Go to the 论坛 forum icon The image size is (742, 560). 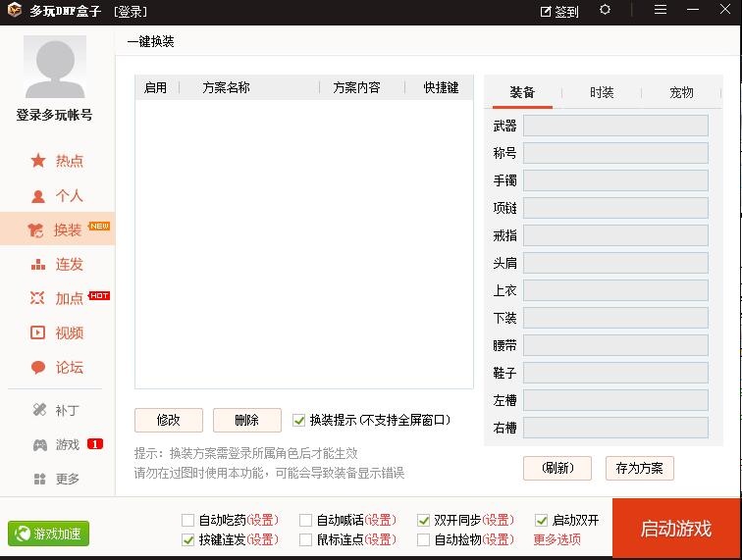coord(38,368)
